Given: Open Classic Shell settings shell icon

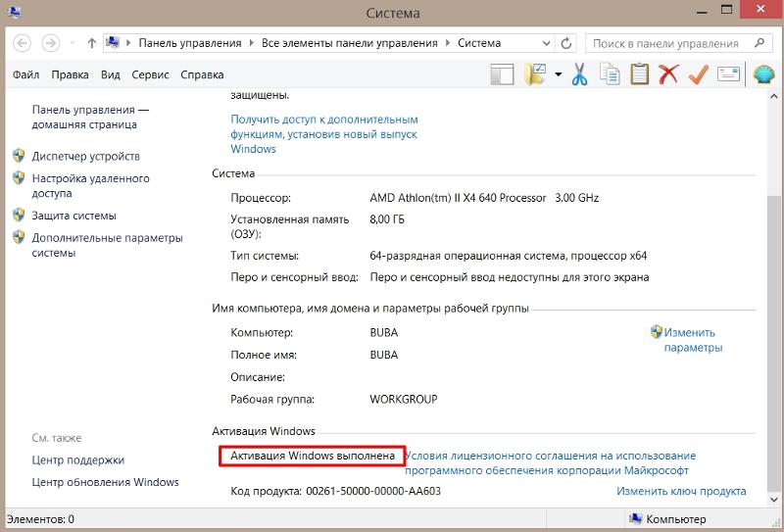Looking at the screenshot, I should (x=763, y=74).
